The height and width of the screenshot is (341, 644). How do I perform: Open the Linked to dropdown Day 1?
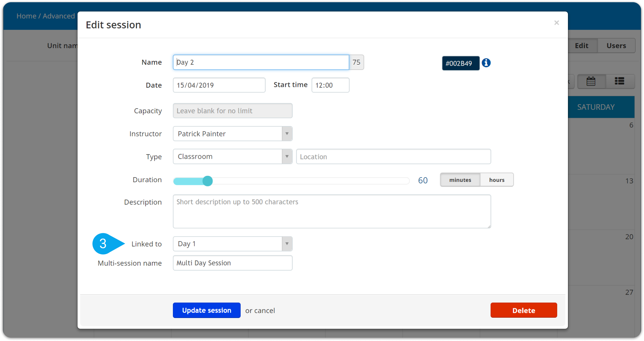(233, 244)
